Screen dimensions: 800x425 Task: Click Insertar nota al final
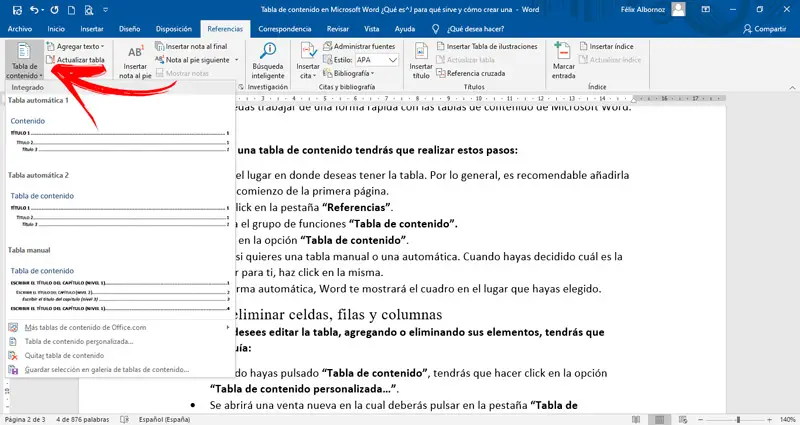pos(191,46)
